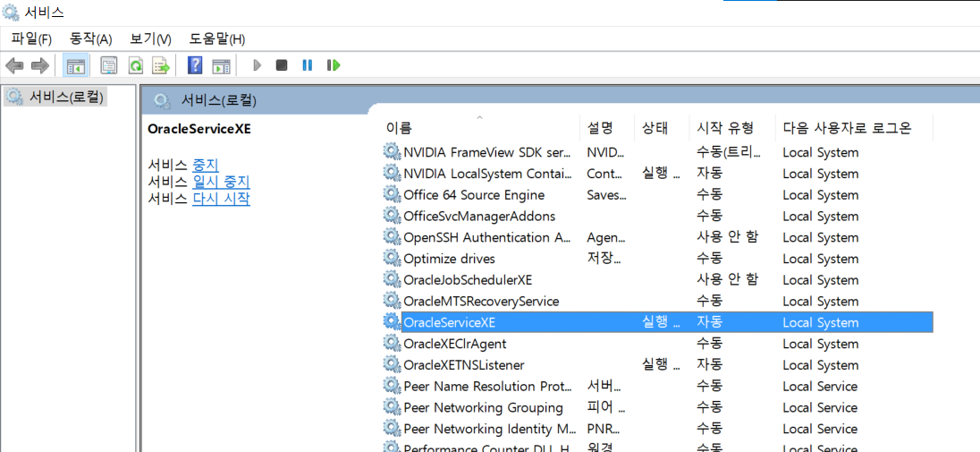
Task: Sort by 다음 사용자로 로그온 column header
Action: [x=847, y=128]
